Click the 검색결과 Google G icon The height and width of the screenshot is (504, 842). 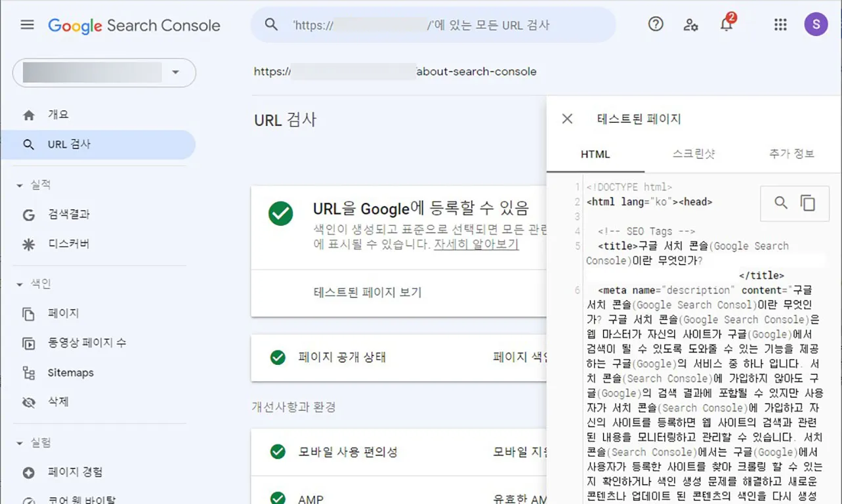(28, 215)
